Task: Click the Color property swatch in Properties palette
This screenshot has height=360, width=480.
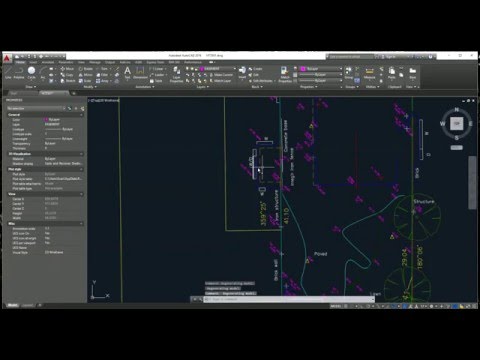Action: [x=46, y=119]
